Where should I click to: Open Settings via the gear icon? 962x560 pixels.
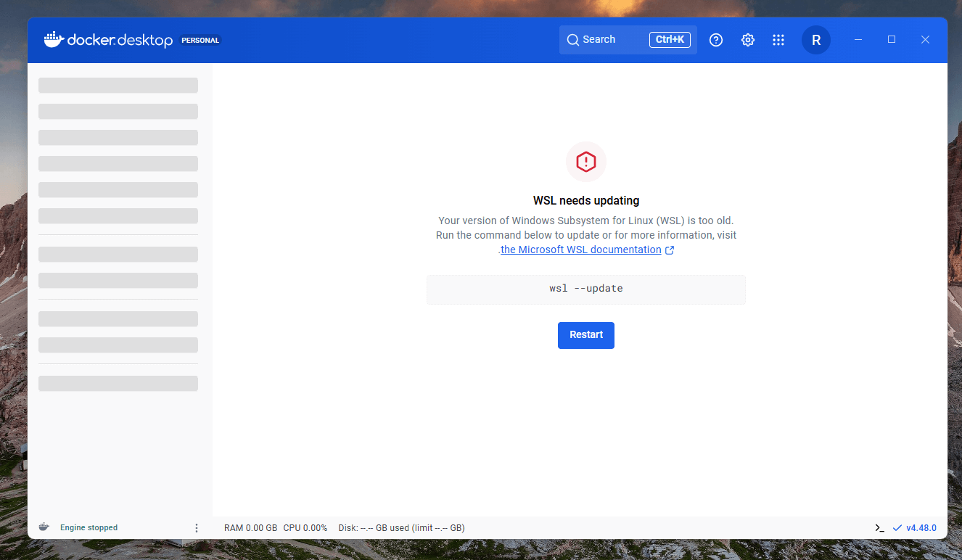click(748, 40)
